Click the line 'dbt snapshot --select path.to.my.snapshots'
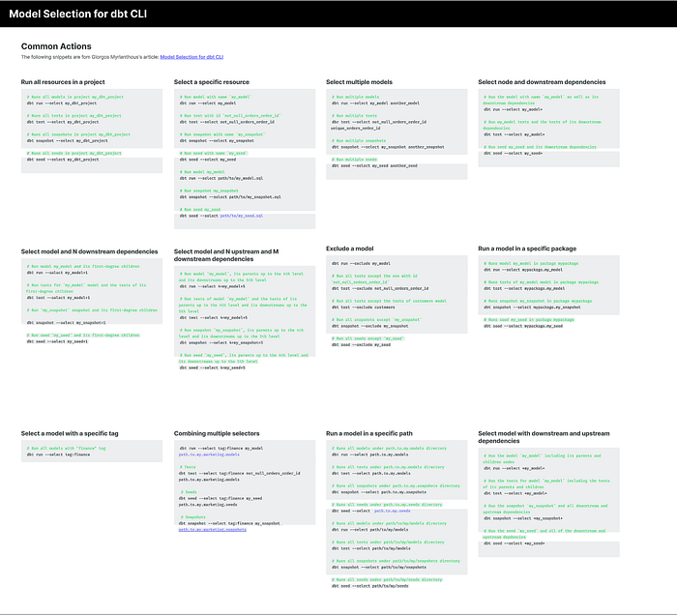 point(379,492)
